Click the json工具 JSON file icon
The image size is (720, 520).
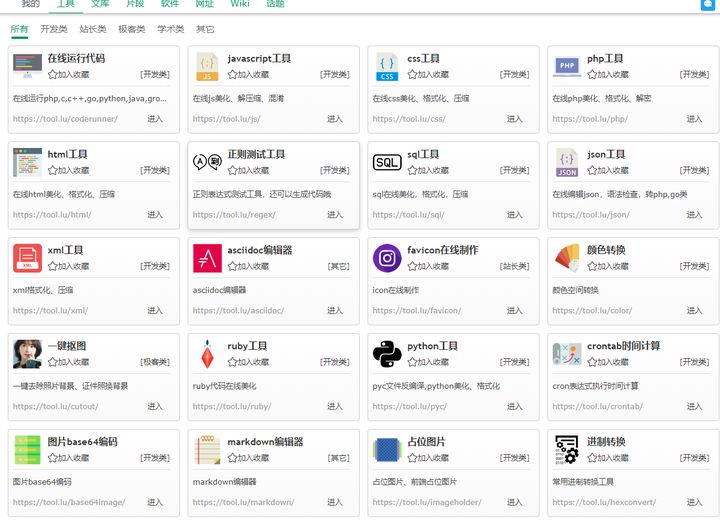[x=567, y=162]
